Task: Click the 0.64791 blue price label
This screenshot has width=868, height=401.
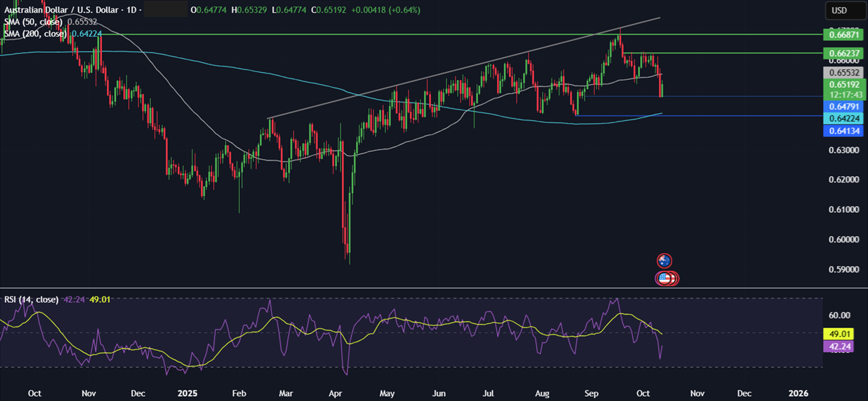Action: point(843,106)
